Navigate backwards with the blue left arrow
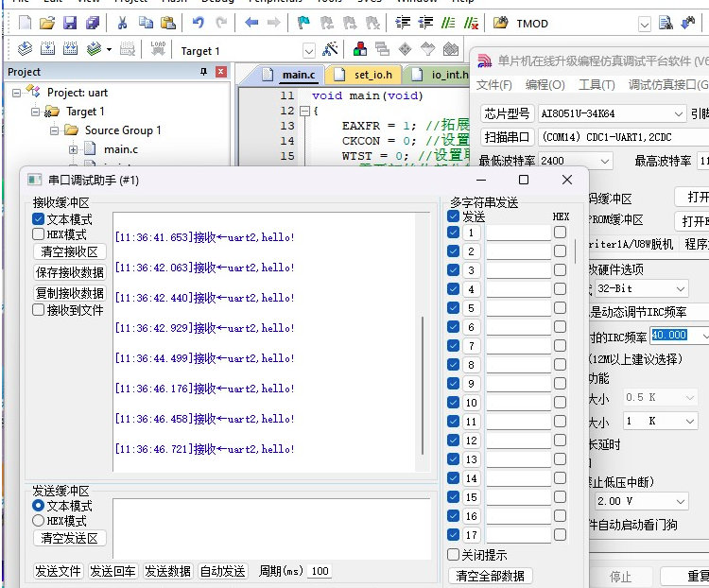 pos(251,23)
